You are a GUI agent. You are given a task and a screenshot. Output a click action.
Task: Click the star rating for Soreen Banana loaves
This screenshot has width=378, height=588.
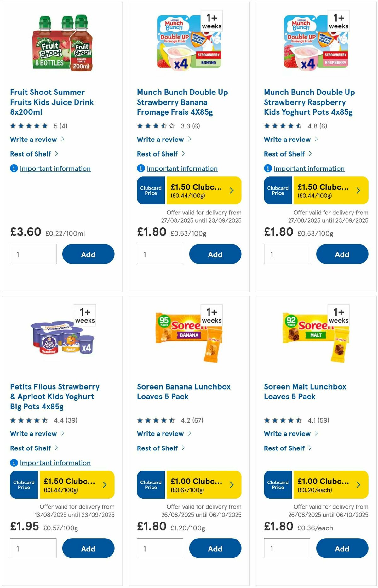156,420
